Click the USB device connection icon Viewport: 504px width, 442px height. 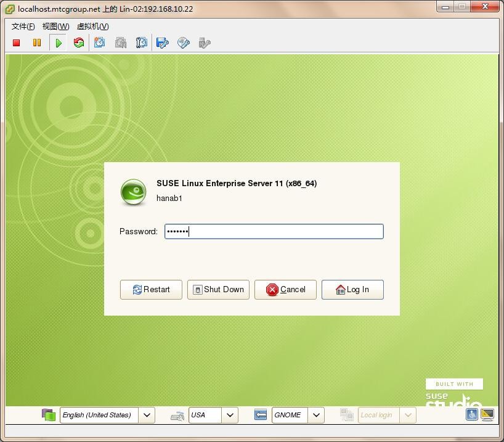[205, 43]
